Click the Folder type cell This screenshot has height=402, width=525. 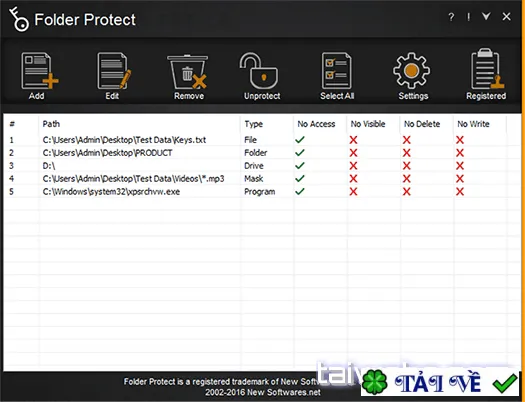(x=255, y=153)
